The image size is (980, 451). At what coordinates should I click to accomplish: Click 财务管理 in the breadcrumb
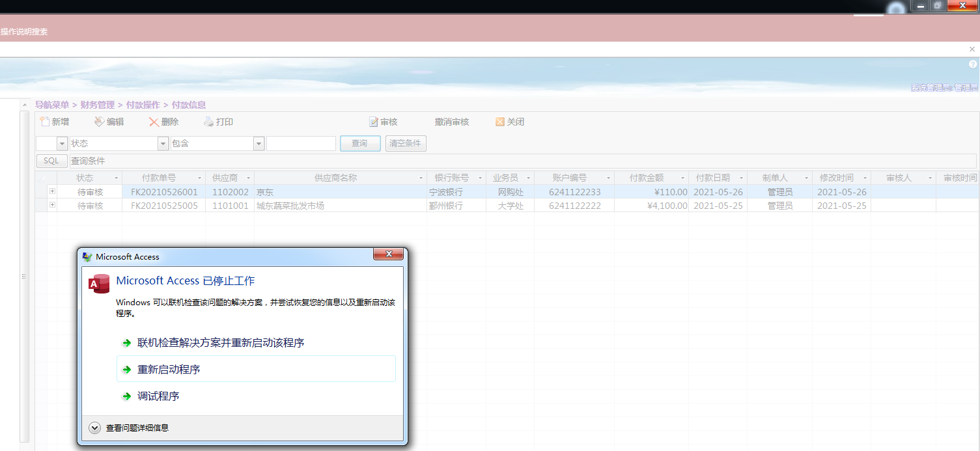pyautogui.click(x=98, y=105)
